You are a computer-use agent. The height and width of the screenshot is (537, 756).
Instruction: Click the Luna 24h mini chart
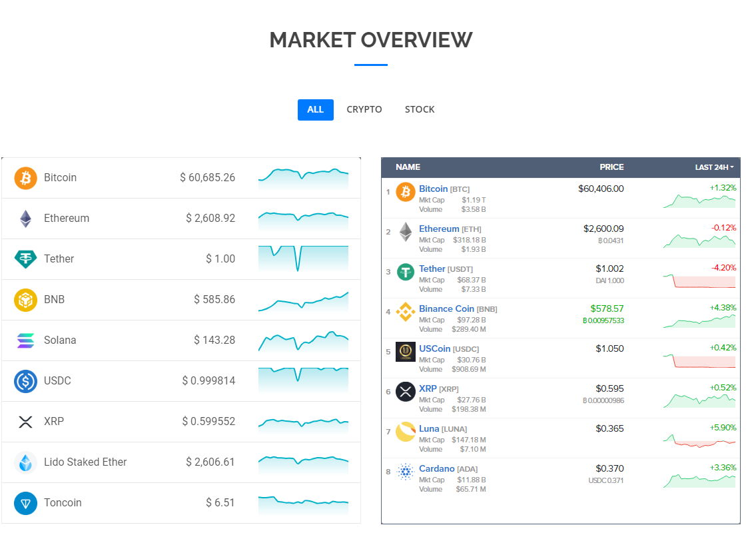pyautogui.click(x=699, y=440)
